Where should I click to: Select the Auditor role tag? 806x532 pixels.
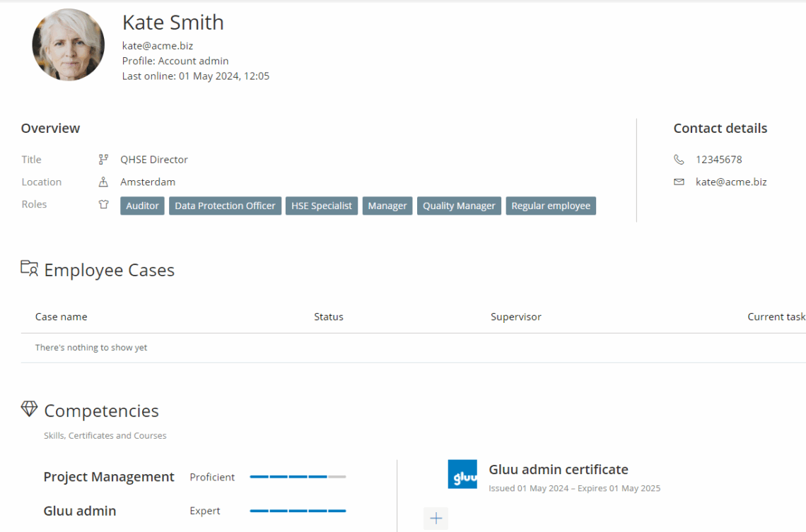(142, 206)
